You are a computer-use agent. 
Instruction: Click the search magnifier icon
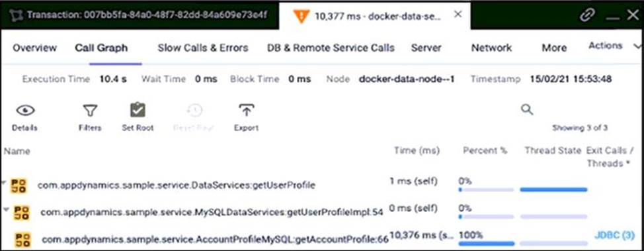pos(527,109)
